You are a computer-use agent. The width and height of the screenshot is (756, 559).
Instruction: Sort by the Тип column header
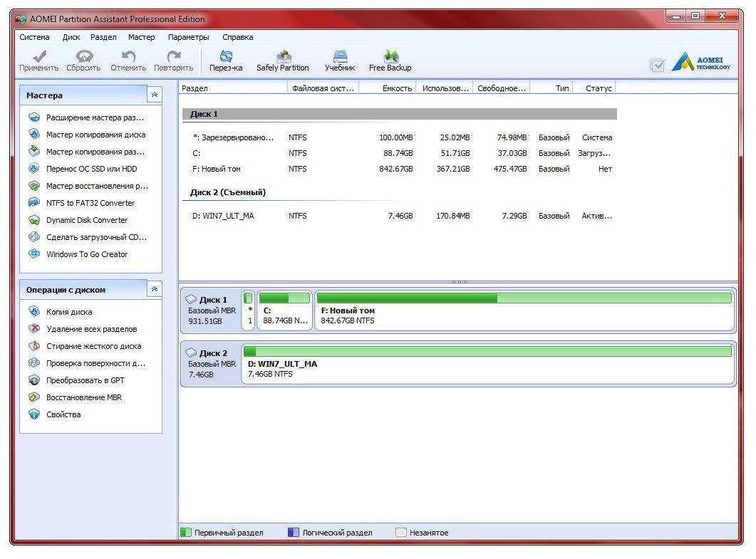pyautogui.click(x=552, y=88)
